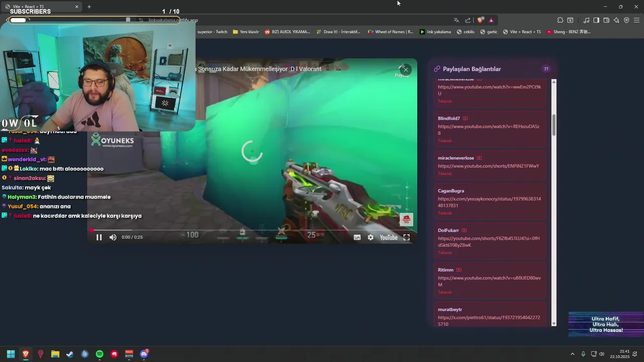644x362 pixels.
Task: Open File Explorer from the taskbar
Action: (55, 354)
